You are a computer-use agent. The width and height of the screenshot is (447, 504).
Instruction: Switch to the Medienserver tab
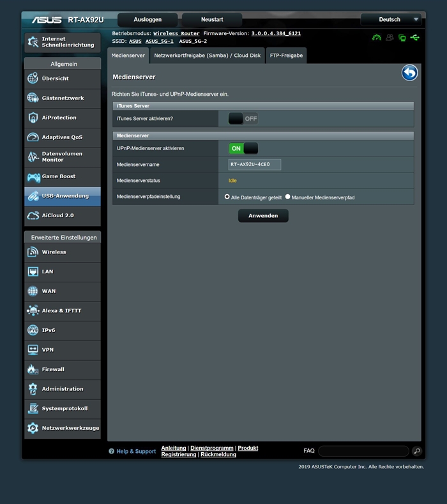click(x=128, y=56)
